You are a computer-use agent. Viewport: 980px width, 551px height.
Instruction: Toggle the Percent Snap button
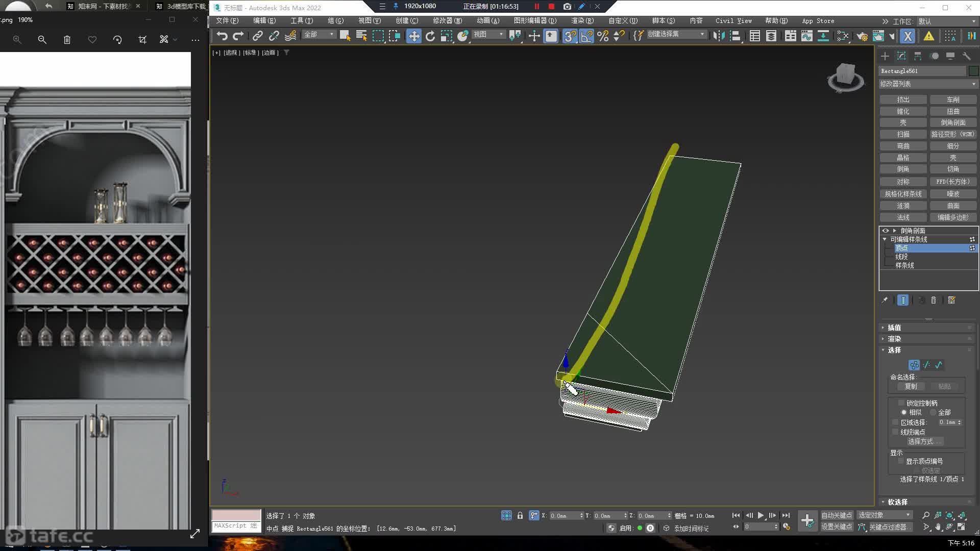pos(603,36)
